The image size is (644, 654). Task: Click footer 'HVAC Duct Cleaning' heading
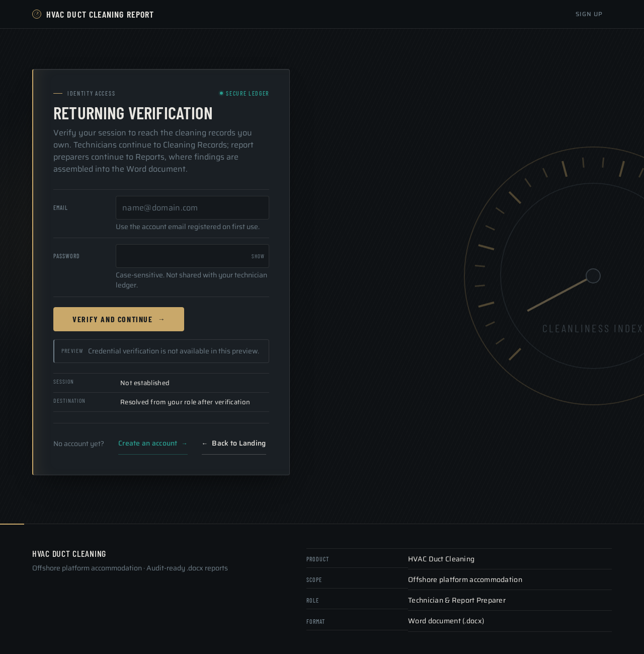tap(69, 554)
